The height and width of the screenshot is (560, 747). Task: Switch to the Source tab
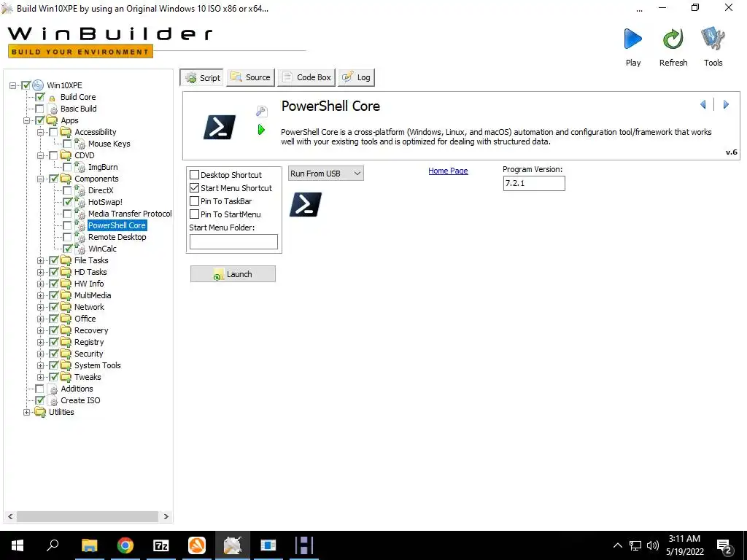pyautogui.click(x=250, y=77)
